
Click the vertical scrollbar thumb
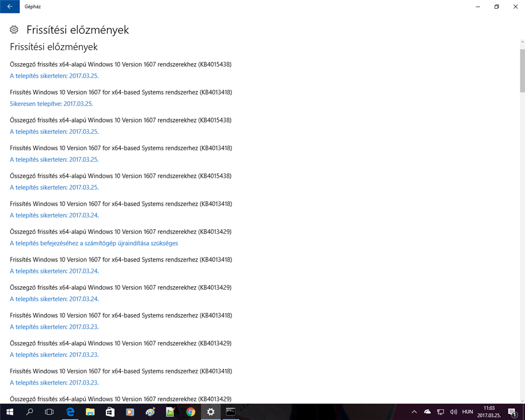[522, 70]
